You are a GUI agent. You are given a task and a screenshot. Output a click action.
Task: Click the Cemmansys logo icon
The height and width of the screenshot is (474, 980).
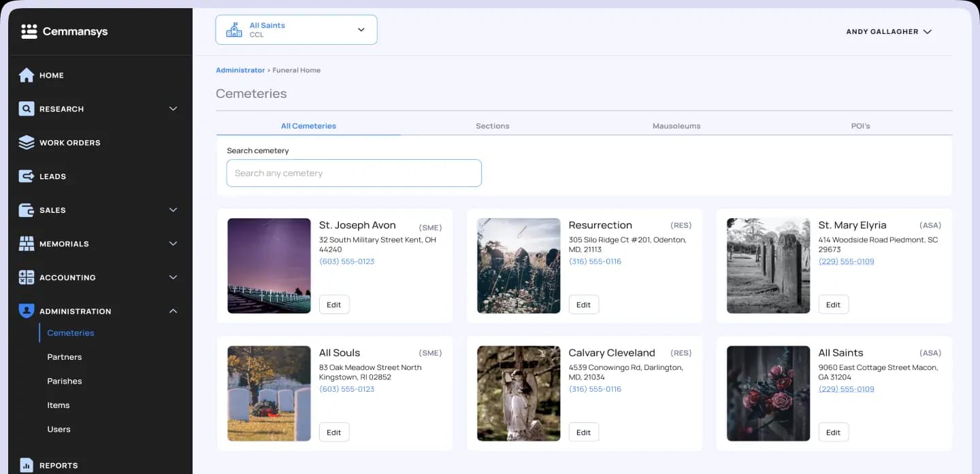[x=29, y=31]
